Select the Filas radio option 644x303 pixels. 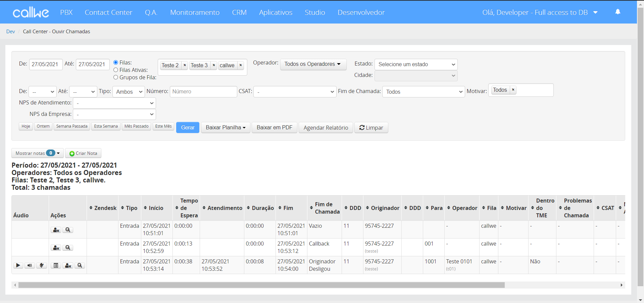(x=116, y=62)
